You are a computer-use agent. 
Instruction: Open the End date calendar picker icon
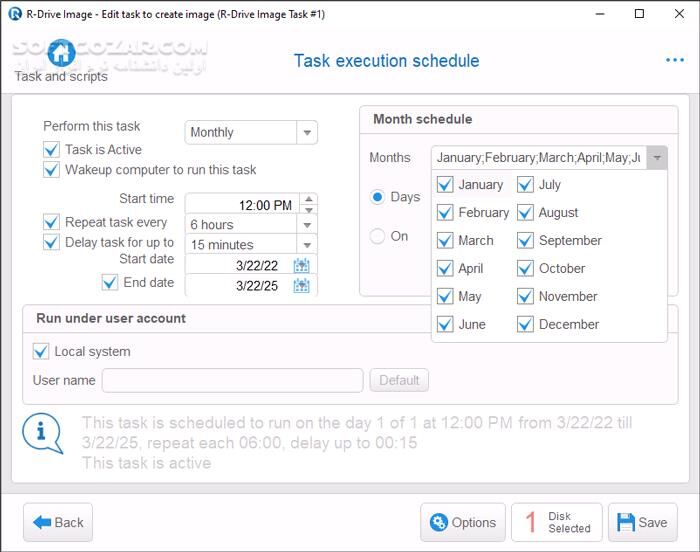point(301,286)
